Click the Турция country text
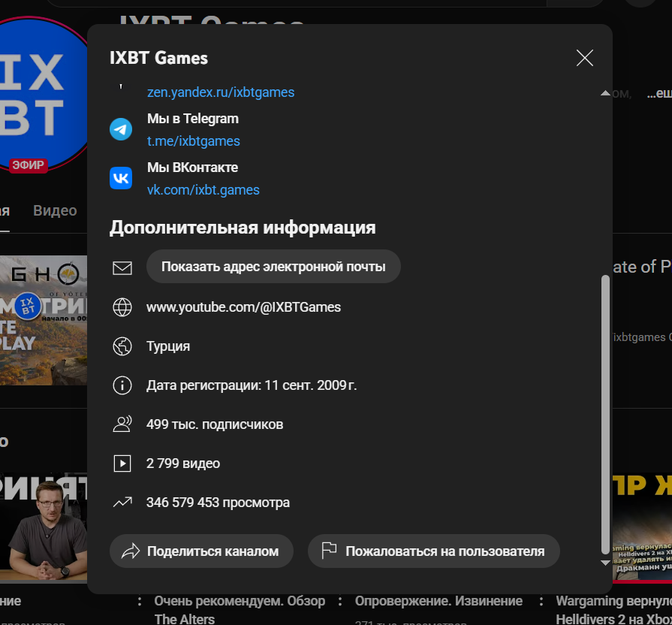Screen dimensions: 672x625 [x=168, y=346]
